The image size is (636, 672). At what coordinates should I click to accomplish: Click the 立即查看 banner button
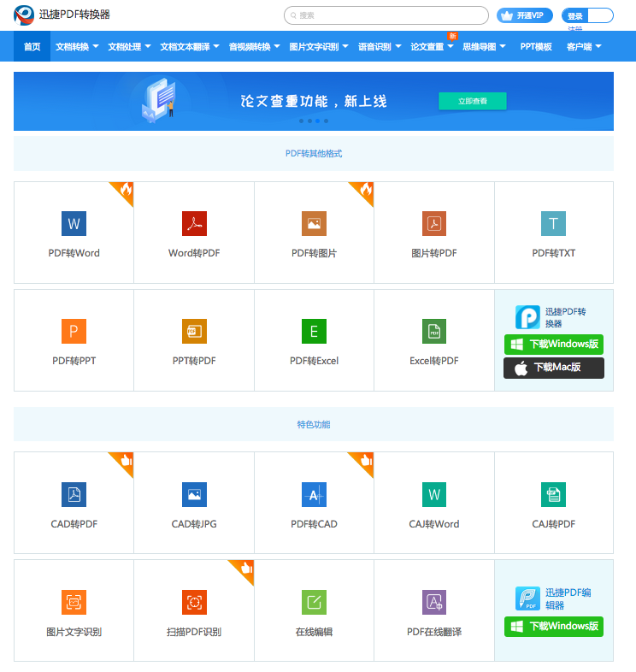472,101
